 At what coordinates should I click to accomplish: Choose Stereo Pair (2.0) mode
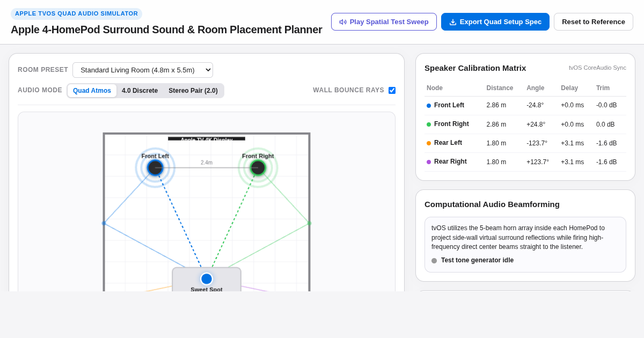(193, 91)
